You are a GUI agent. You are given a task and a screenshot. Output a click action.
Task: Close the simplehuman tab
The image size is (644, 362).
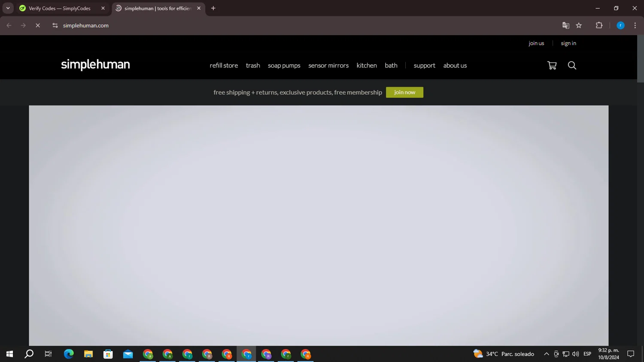[x=199, y=8]
